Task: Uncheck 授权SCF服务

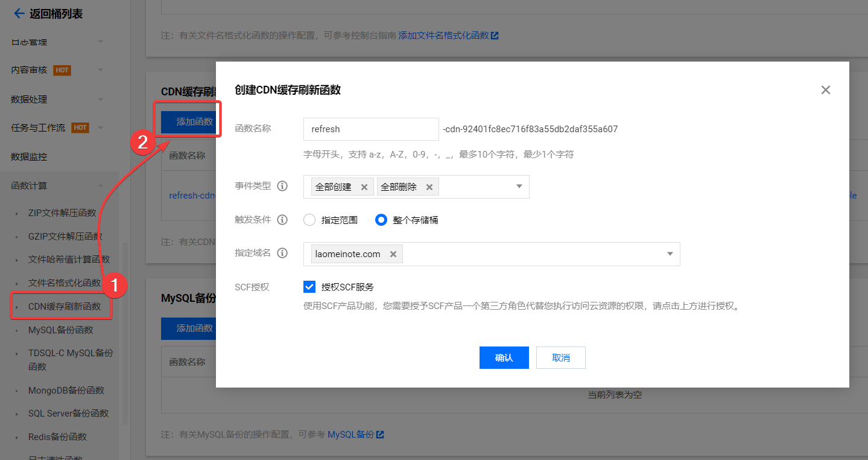Action: (309, 287)
